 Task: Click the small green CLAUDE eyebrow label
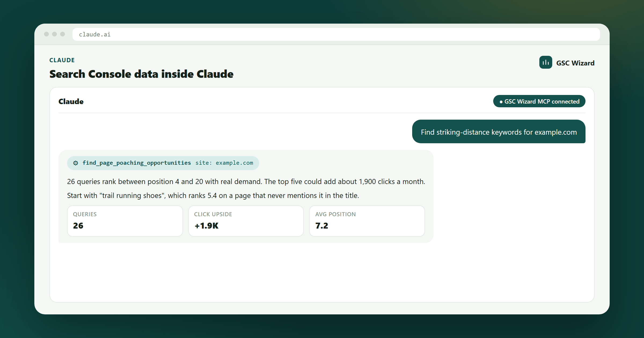click(62, 60)
